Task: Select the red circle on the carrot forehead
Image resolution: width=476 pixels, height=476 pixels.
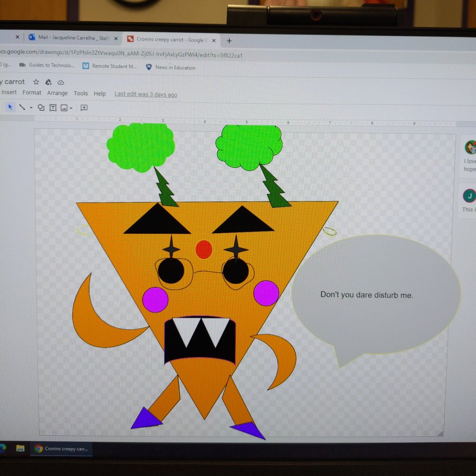Action: 204,250
